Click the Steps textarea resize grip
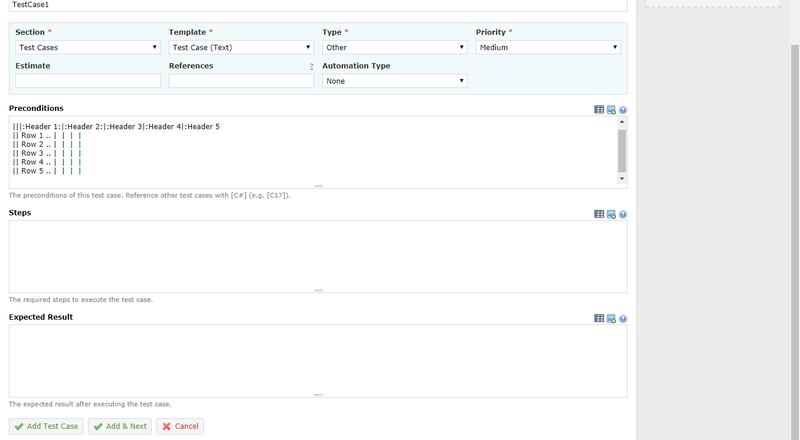 318,290
